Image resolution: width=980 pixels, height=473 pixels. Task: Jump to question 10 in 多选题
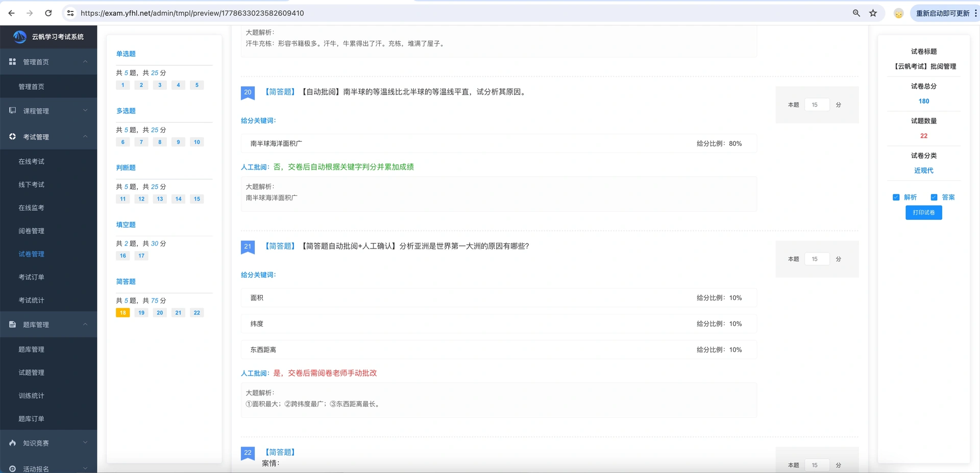(197, 142)
